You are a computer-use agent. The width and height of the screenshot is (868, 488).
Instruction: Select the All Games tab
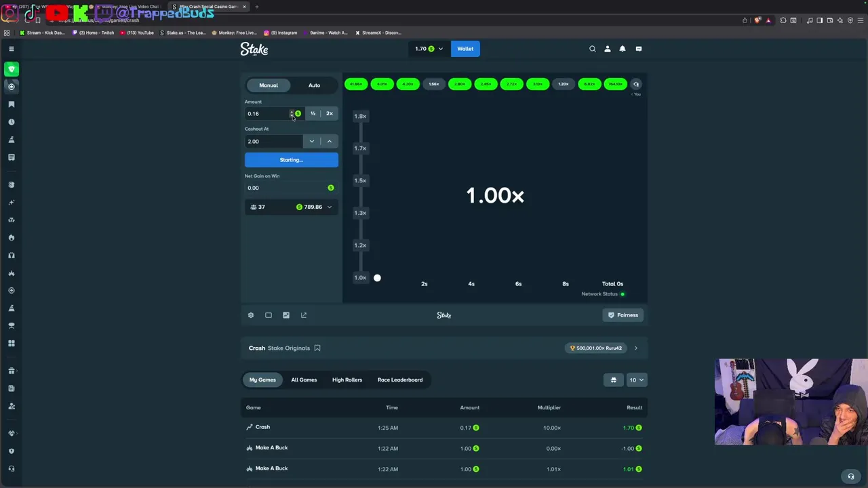pyautogui.click(x=304, y=380)
